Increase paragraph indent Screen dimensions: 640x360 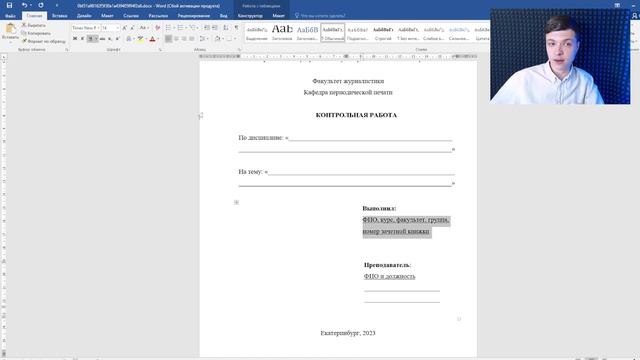215,28
